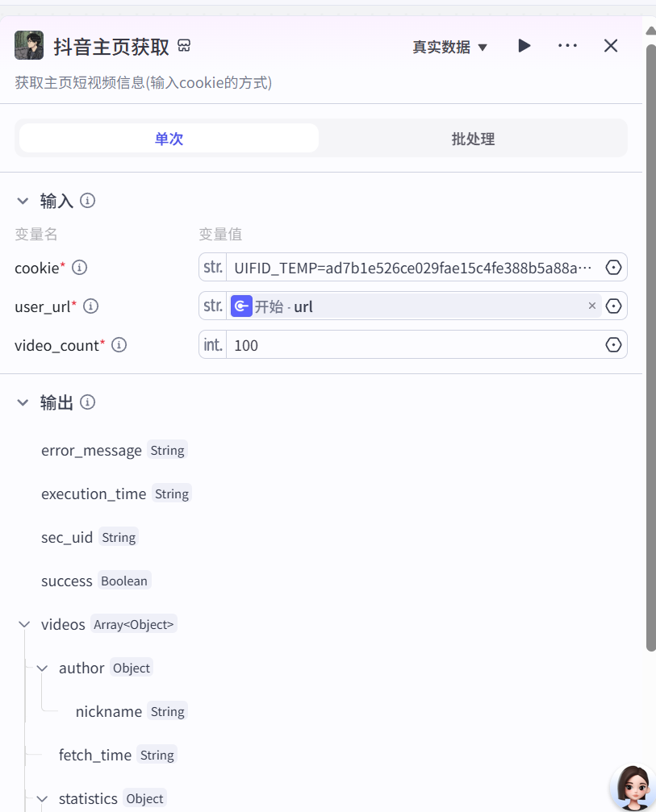The image size is (656, 812).
Task: Click the info icon beside user_url
Action: tap(91, 306)
